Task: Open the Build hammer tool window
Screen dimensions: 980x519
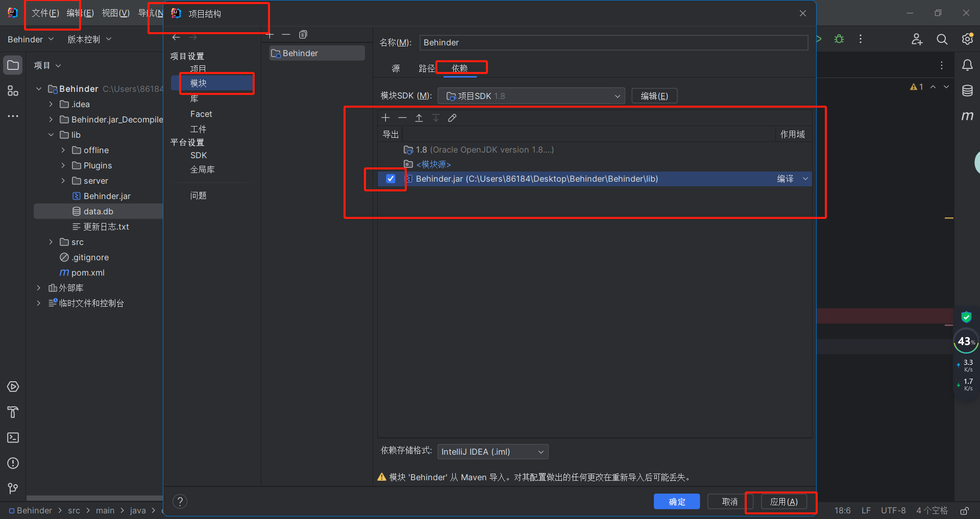Action: pyautogui.click(x=13, y=412)
